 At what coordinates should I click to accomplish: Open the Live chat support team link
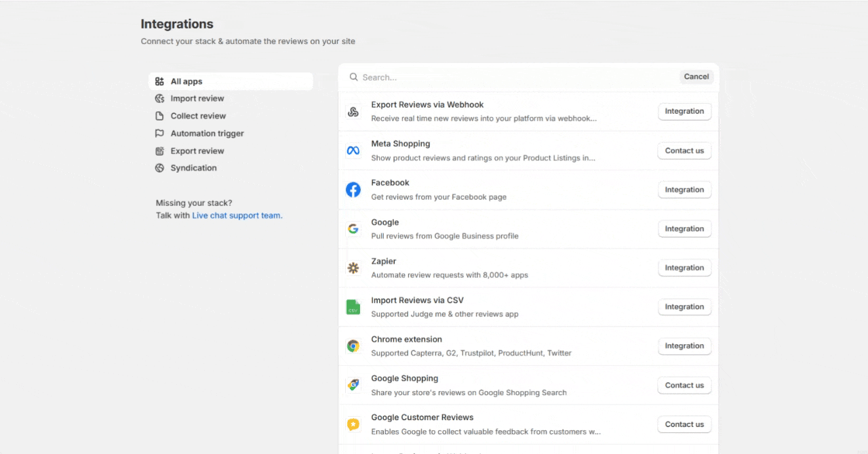236,215
